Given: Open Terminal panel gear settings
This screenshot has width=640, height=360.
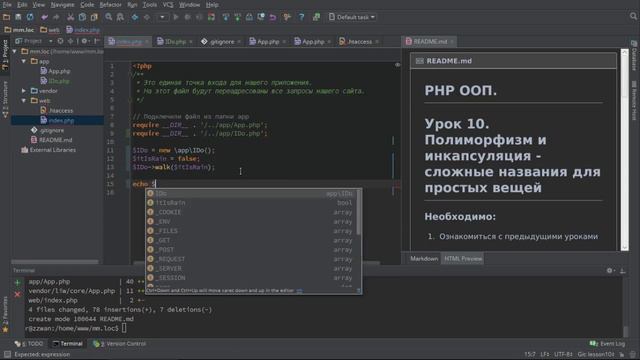Looking at the screenshot, I should click(609, 270).
